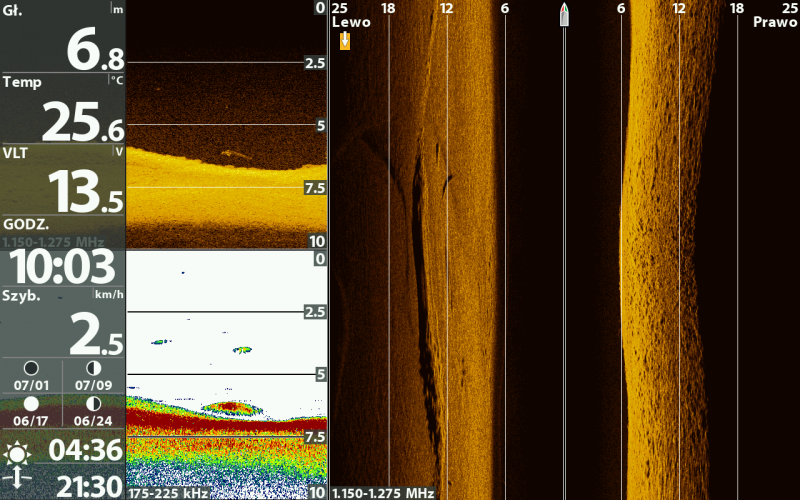Select the first quarter moon icon for 07/09
Image resolution: width=800 pixels, height=500 pixels.
click(x=93, y=369)
